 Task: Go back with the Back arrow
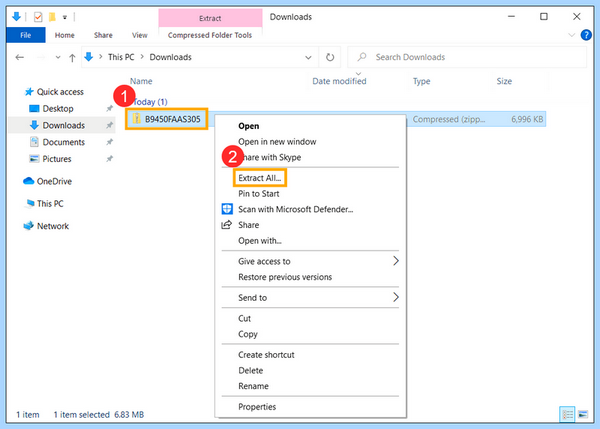(x=20, y=57)
